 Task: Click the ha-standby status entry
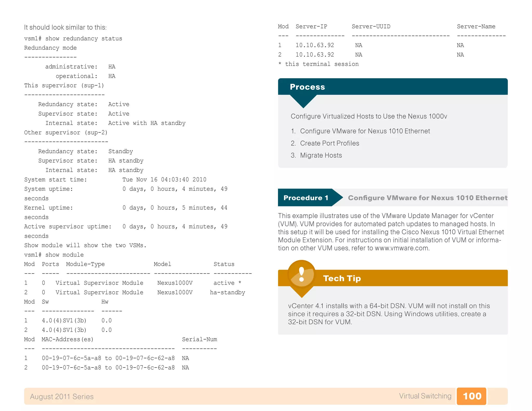click(x=227, y=292)
